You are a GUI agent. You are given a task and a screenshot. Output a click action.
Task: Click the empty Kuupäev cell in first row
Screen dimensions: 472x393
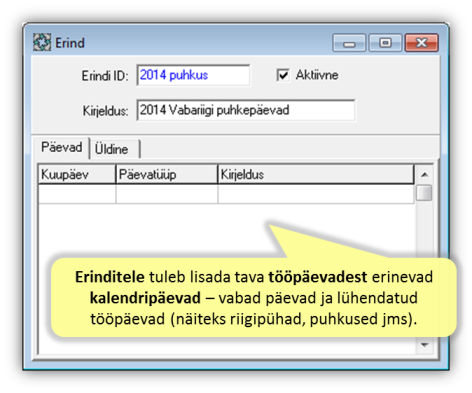(77, 194)
